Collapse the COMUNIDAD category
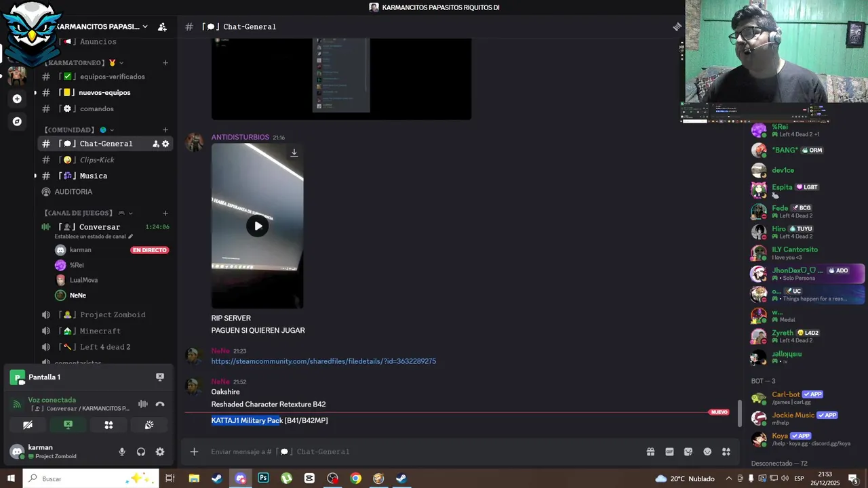Viewport: 868px width, 488px height. [79, 130]
